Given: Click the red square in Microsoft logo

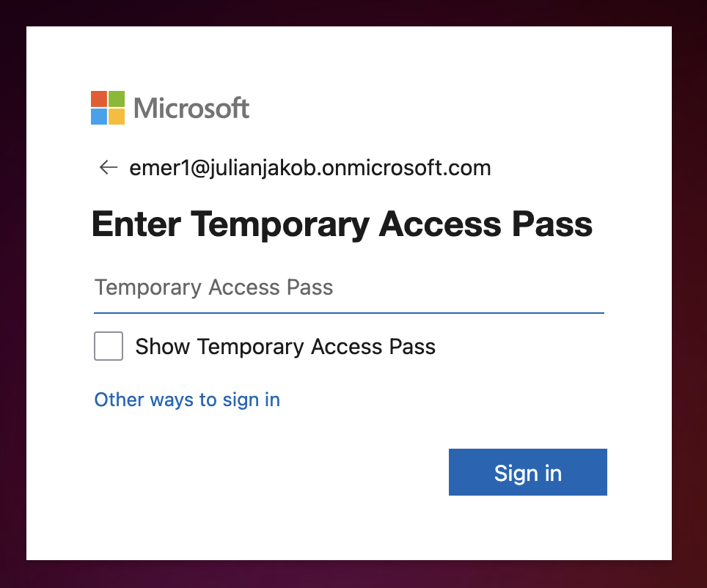Looking at the screenshot, I should tap(99, 99).
